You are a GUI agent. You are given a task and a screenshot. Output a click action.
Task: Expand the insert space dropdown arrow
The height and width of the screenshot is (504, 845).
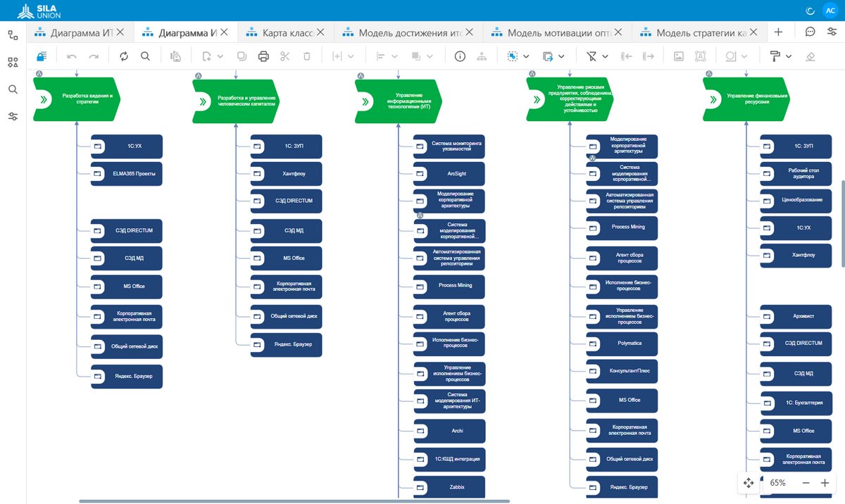(x=351, y=56)
